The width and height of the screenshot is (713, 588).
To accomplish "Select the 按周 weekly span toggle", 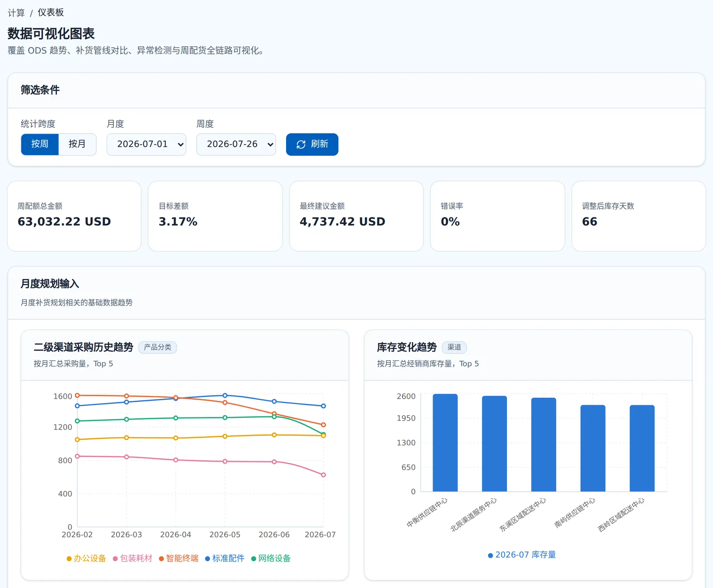I will (x=40, y=144).
